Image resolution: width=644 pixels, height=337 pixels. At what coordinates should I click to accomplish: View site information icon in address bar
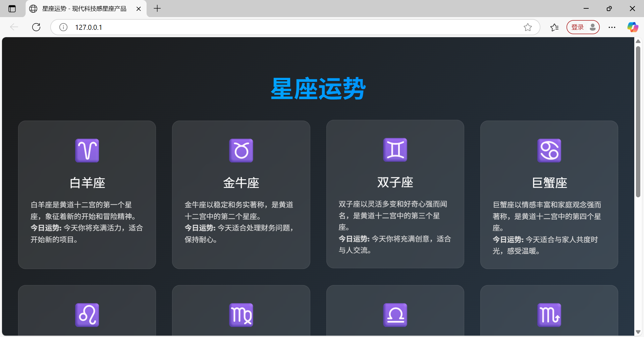pos(63,27)
